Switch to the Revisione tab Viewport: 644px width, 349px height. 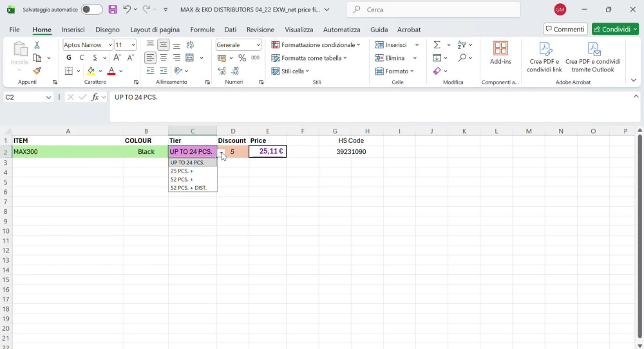coord(260,30)
